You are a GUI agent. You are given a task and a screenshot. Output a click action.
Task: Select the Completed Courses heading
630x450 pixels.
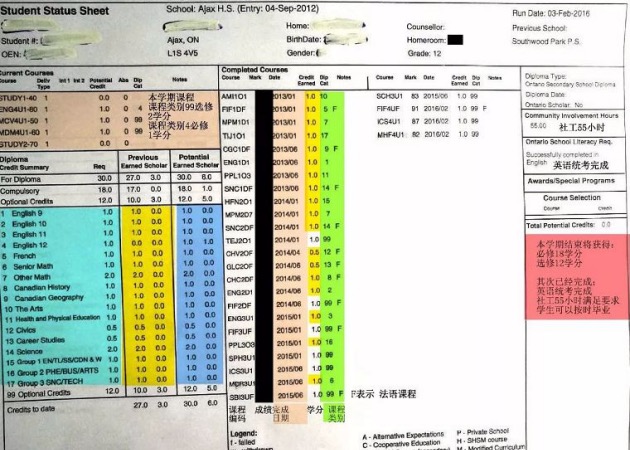(x=254, y=70)
